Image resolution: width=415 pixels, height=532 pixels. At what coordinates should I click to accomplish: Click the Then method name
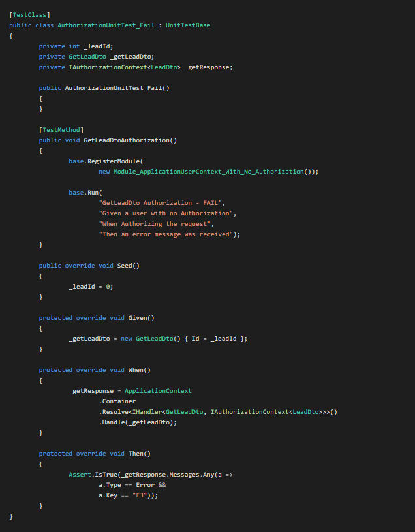point(136,453)
